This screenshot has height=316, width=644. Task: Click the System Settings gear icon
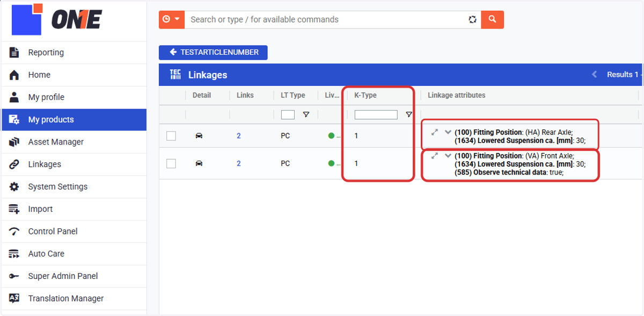pos(14,186)
